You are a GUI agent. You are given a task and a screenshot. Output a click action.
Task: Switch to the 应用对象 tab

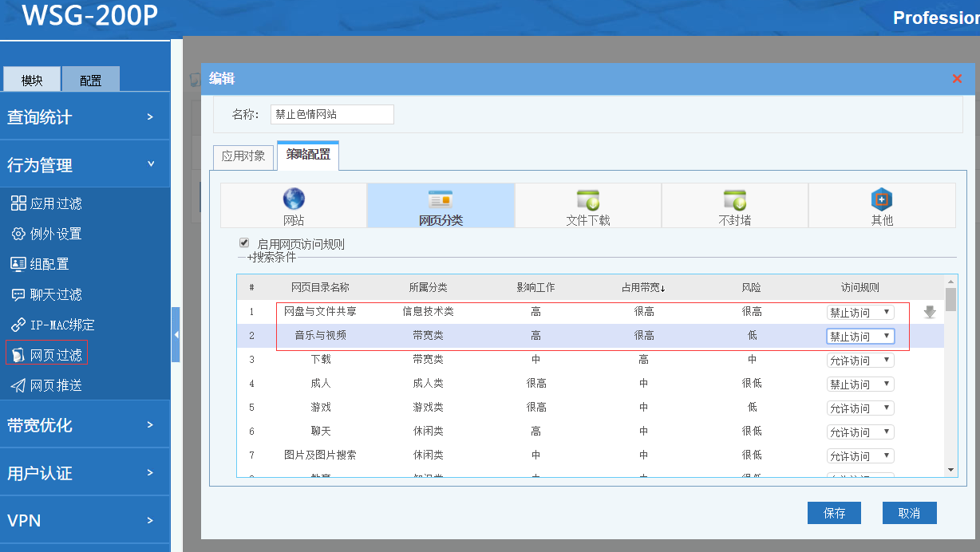click(x=243, y=156)
